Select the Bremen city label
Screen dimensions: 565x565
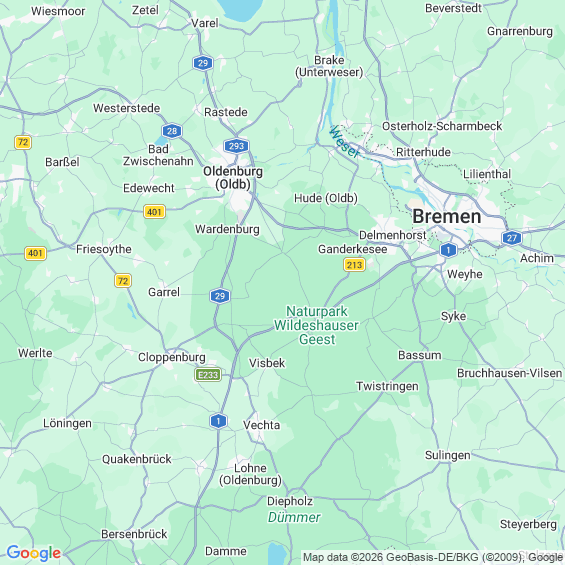pos(446,217)
